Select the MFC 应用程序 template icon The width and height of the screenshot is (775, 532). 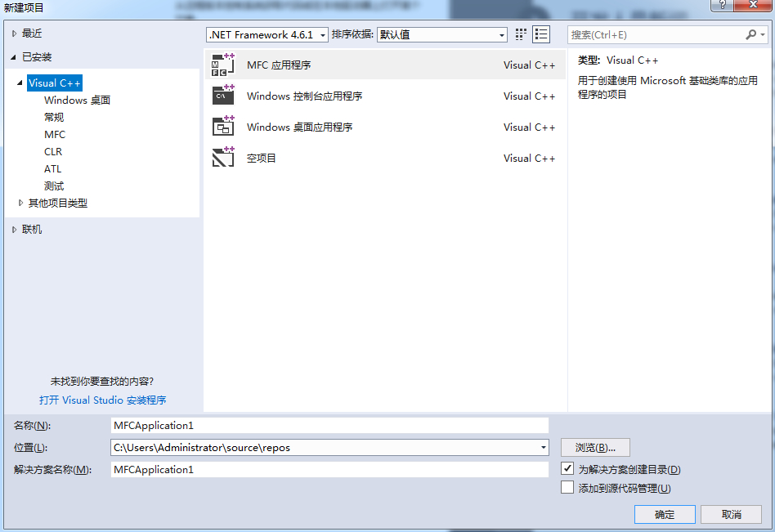pyautogui.click(x=223, y=65)
